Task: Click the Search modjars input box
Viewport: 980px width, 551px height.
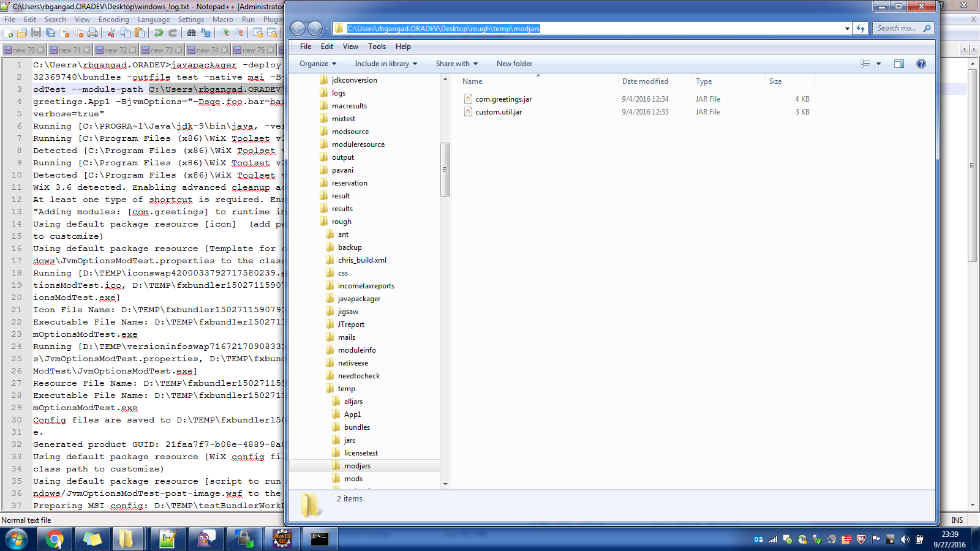Action: click(897, 28)
